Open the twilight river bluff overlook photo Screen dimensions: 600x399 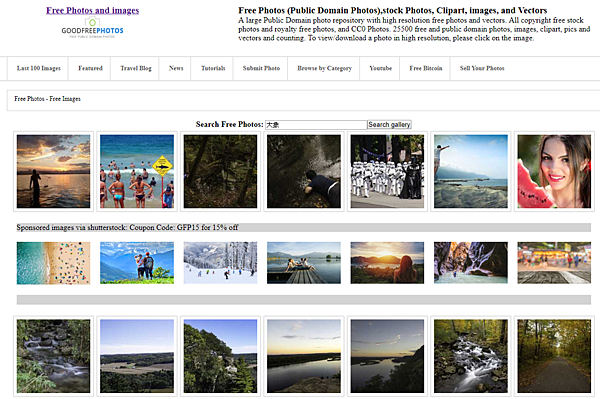click(387, 356)
